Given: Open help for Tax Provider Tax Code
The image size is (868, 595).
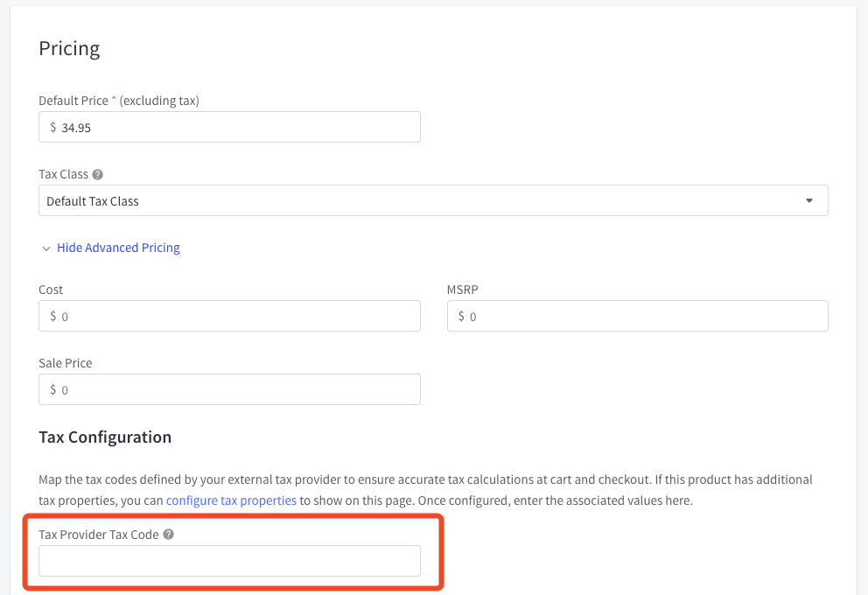Looking at the screenshot, I should point(168,534).
